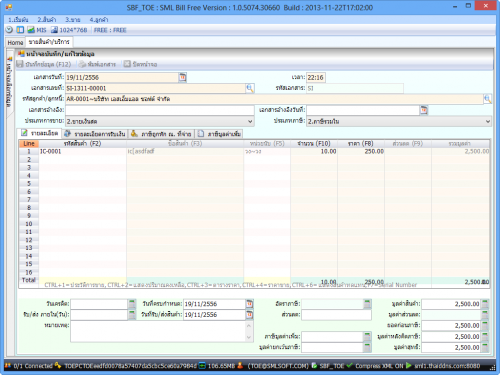Open the tax type dropdown on the right
Screen dimensions: 500x375
(x=488, y=121)
